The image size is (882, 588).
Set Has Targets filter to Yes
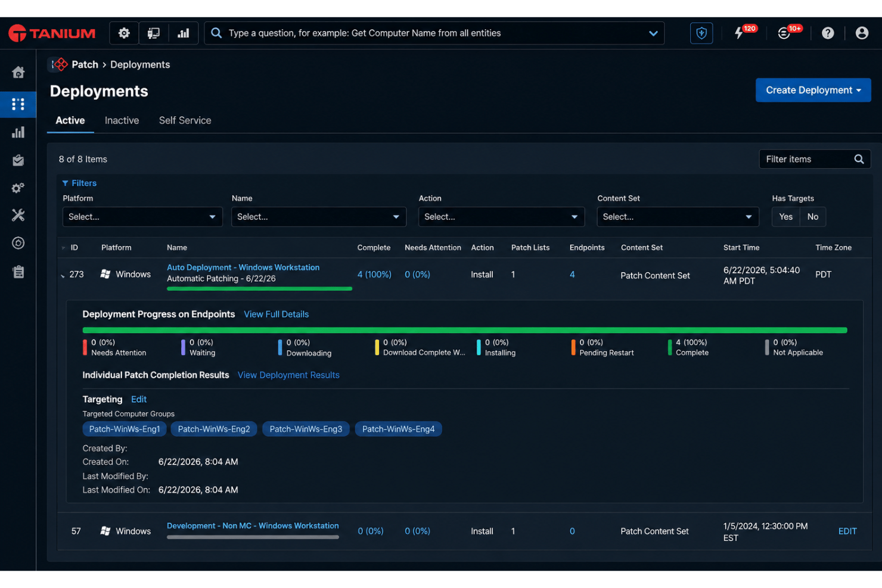[x=785, y=217]
